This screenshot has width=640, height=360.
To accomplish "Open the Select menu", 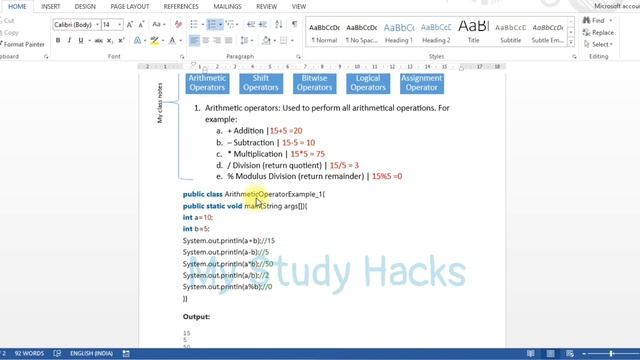I will click(598, 44).
